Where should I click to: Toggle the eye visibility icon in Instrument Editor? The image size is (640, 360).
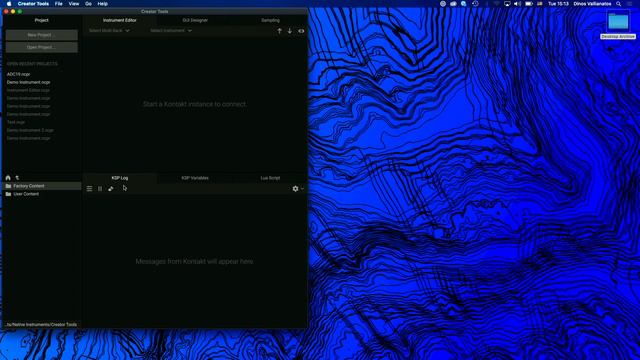tap(301, 31)
